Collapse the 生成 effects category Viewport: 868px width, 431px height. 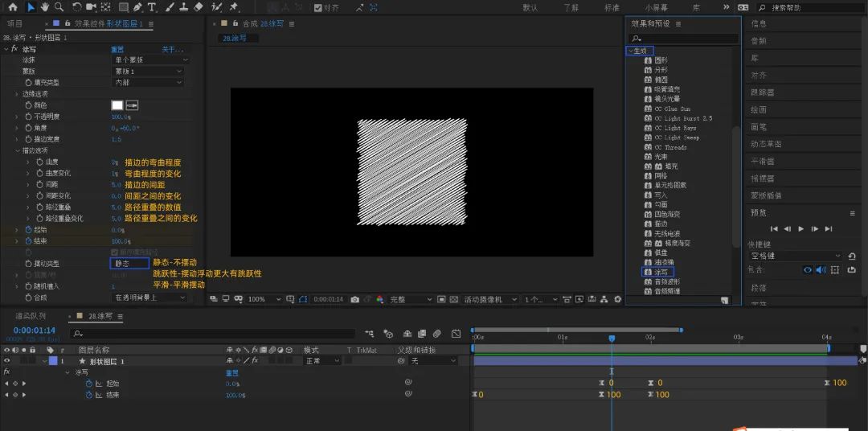click(631, 51)
